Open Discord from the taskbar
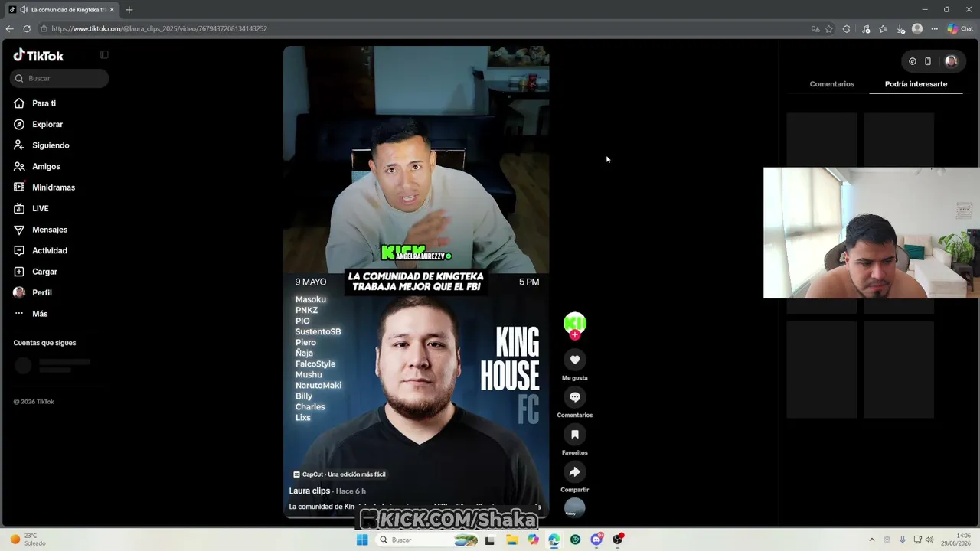Image resolution: width=980 pixels, height=551 pixels. pyautogui.click(x=596, y=540)
